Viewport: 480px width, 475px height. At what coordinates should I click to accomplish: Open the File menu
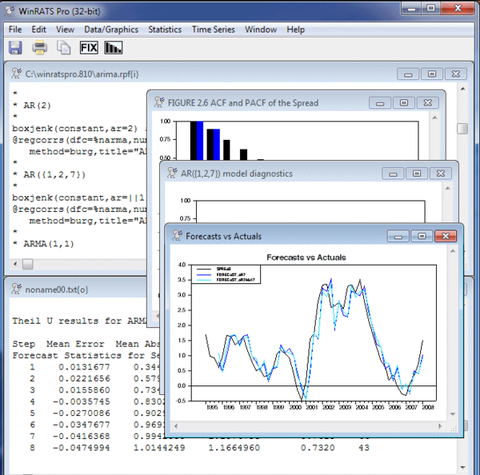[x=15, y=29]
